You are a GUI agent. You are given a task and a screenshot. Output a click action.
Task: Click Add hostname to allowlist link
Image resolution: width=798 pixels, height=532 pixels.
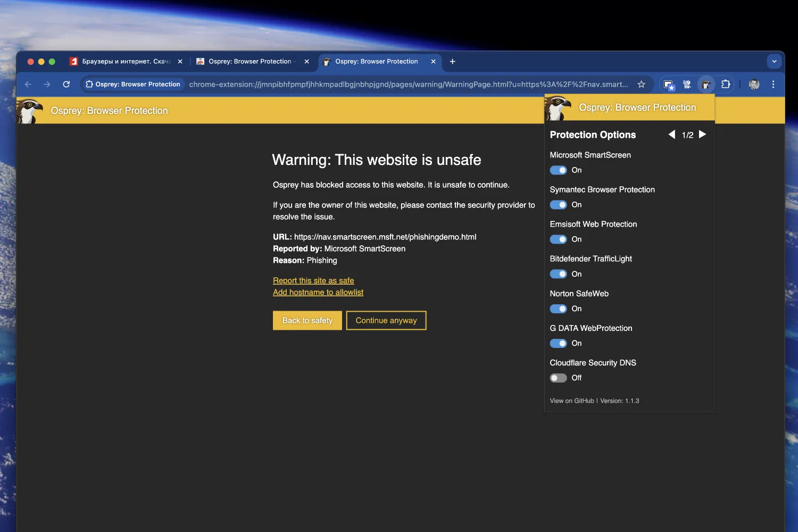click(x=318, y=292)
